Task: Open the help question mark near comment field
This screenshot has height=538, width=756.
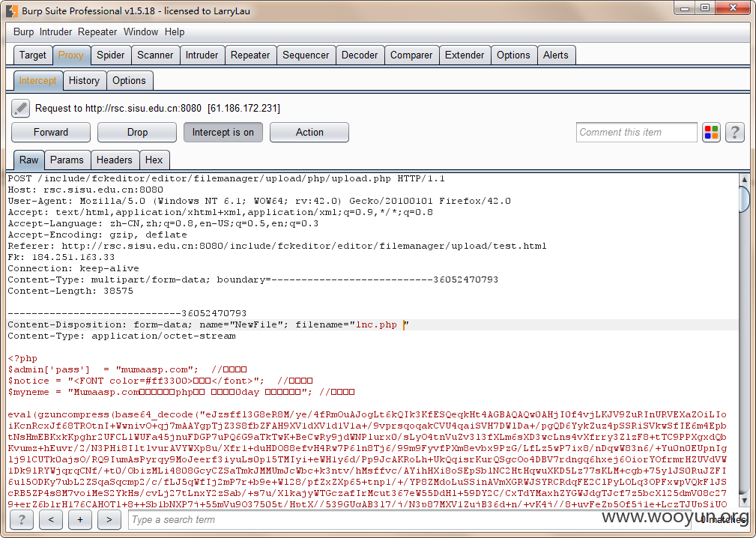Action: [x=735, y=132]
